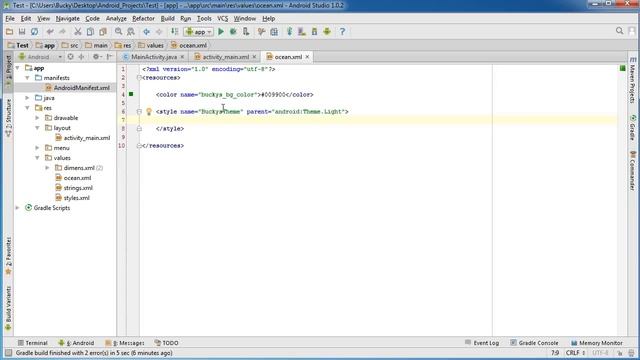Screen dimensions: 640x360
Task: Click the Help question mark icon
Action: tap(342, 31)
